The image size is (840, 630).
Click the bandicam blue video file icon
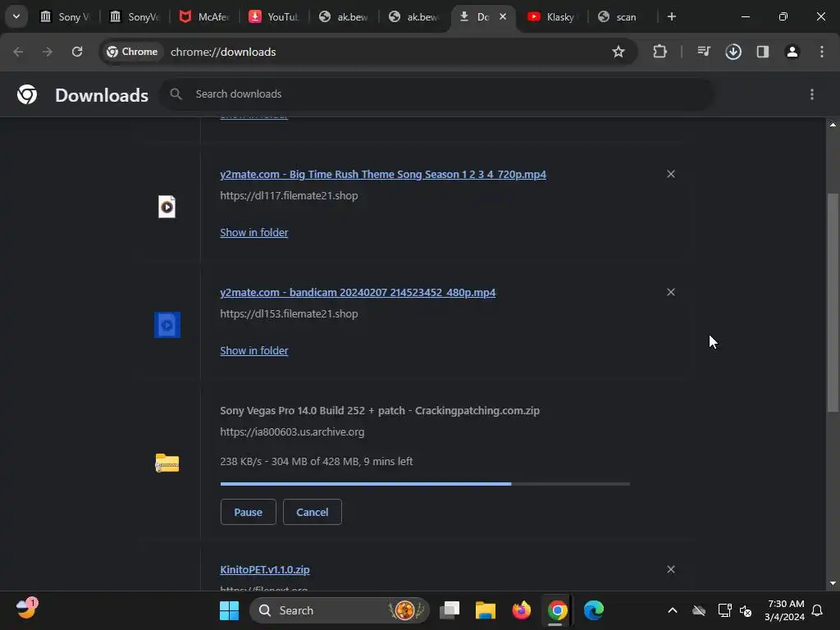pyautogui.click(x=167, y=325)
